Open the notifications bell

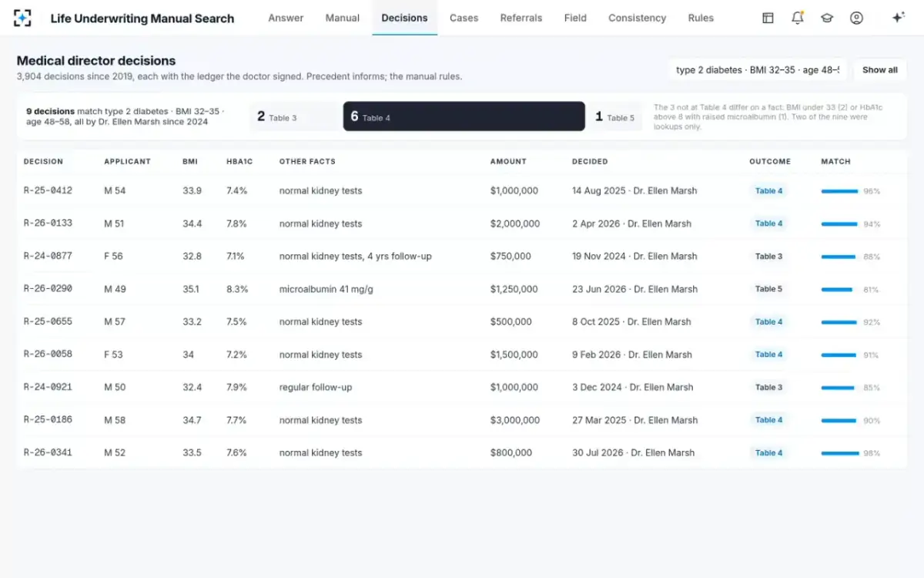798,18
